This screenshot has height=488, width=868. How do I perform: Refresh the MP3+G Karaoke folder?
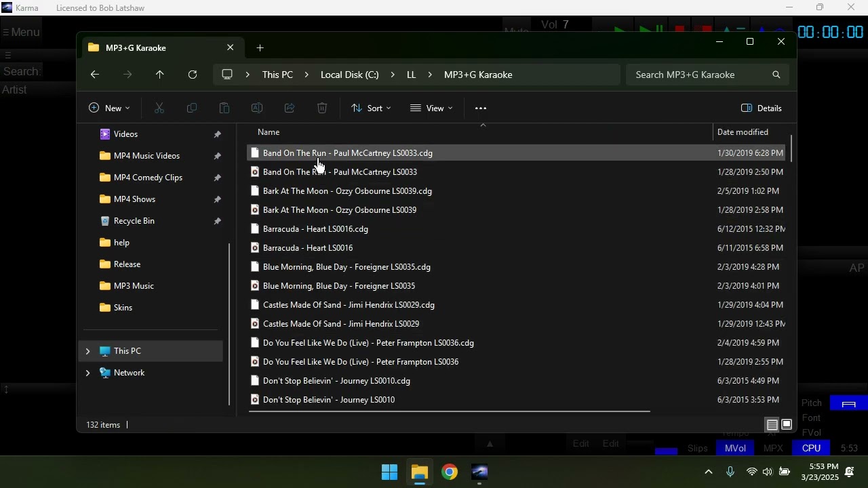pyautogui.click(x=193, y=75)
